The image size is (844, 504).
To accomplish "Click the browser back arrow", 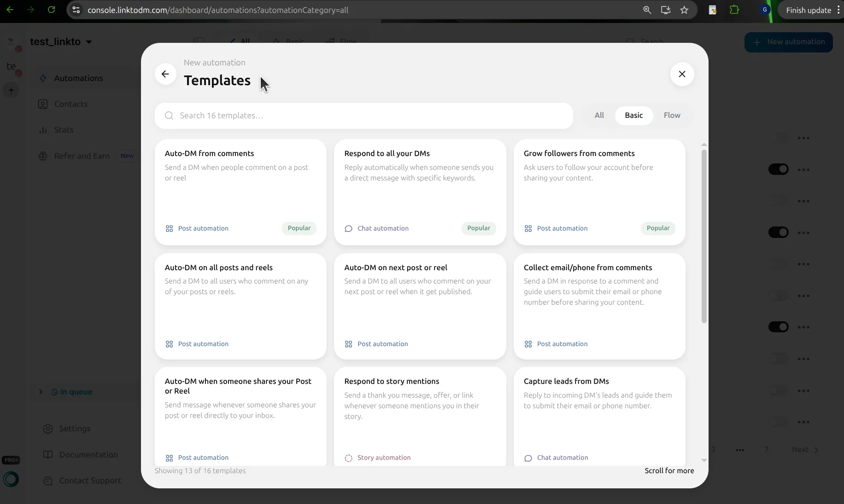I will point(10,10).
